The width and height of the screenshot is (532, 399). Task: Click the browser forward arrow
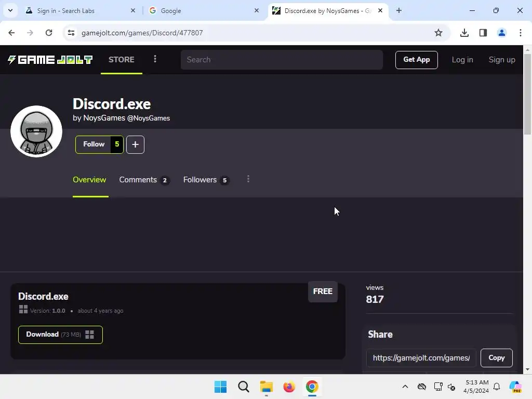click(x=30, y=33)
